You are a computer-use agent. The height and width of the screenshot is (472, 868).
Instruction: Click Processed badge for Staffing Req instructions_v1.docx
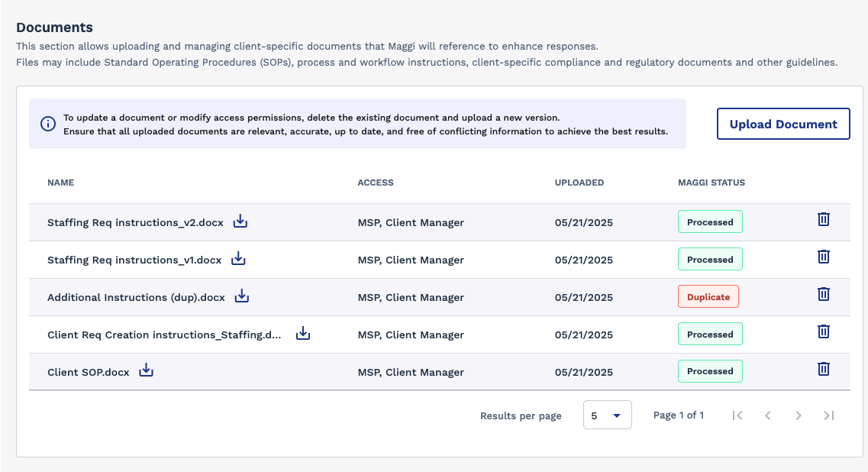(710, 259)
